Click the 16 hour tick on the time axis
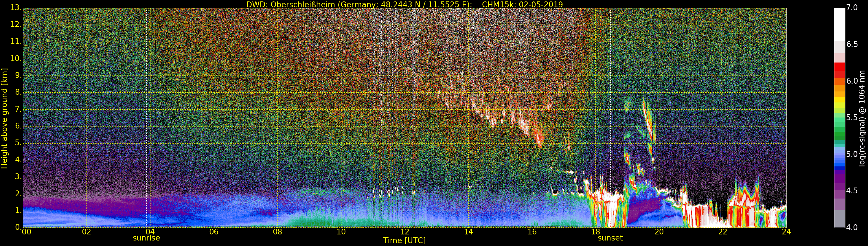Viewport: 868px width, 246px height. [x=532, y=232]
